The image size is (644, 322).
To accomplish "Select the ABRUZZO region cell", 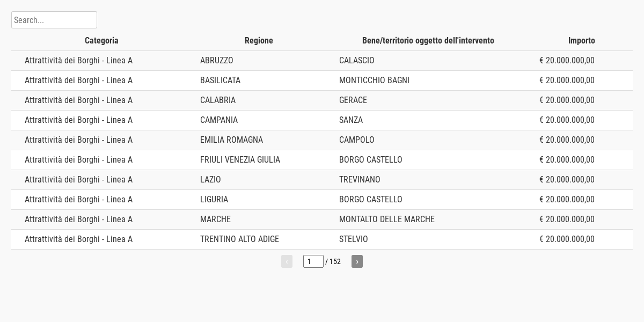I will 217,61.
